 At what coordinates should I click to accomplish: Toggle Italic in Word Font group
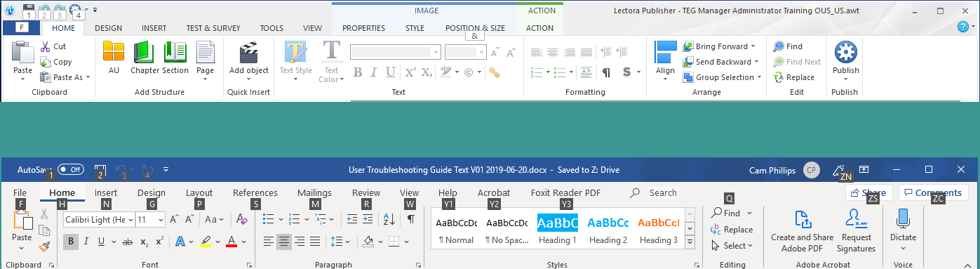click(86, 242)
